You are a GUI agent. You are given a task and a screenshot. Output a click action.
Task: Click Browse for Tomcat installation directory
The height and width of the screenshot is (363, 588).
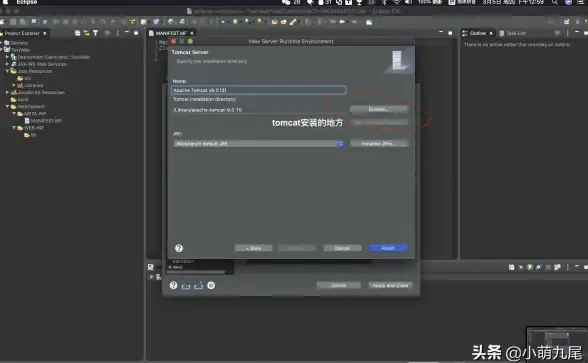(379, 109)
